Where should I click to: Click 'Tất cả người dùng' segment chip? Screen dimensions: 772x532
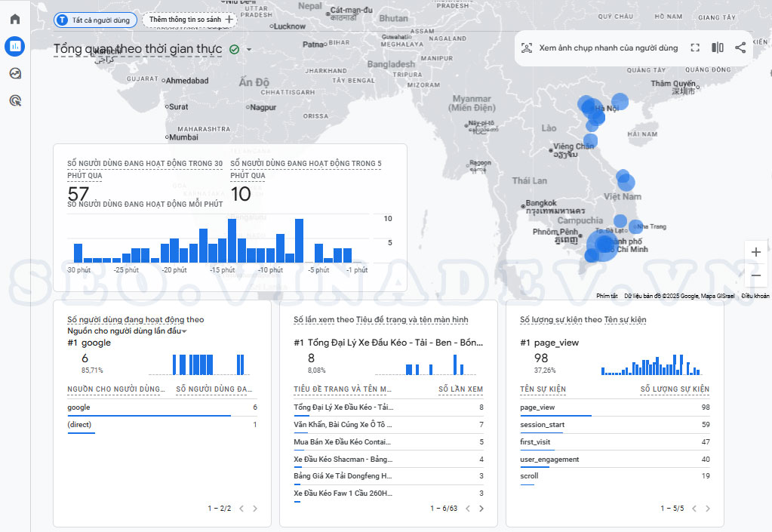95,20
